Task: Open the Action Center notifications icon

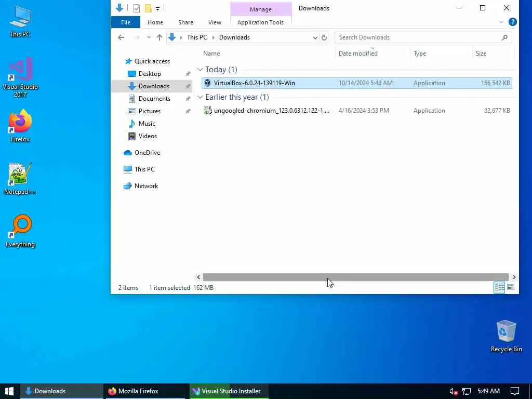Action: 515,391
